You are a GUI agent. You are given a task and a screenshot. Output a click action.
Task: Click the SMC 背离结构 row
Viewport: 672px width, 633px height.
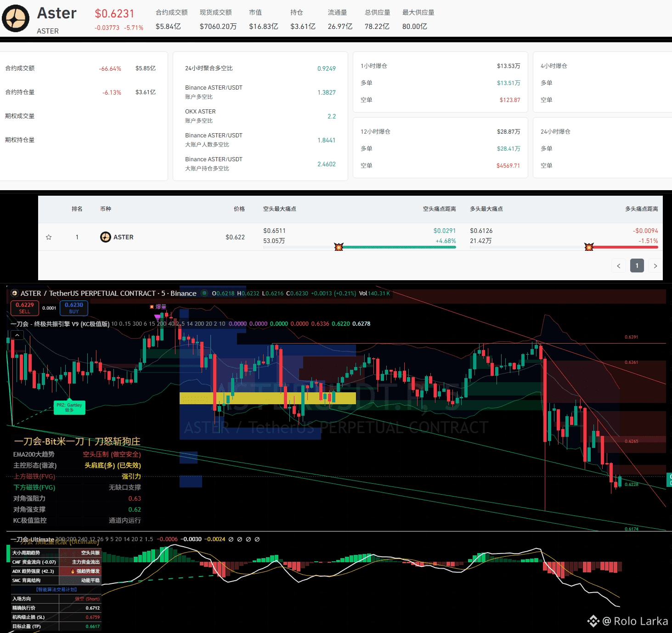click(x=56, y=581)
